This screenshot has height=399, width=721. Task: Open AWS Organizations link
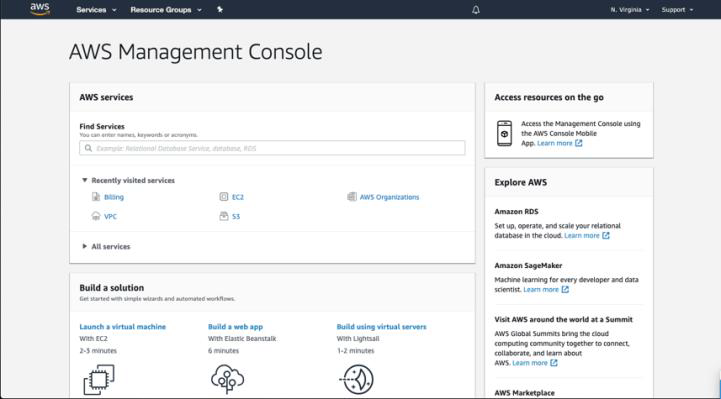click(x=389, y=197)
